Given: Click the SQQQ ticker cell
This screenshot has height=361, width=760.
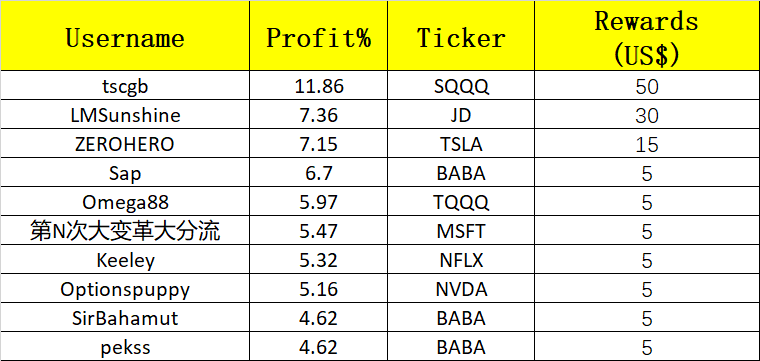Looking at the screenshot, I should [x=461, y=86].
